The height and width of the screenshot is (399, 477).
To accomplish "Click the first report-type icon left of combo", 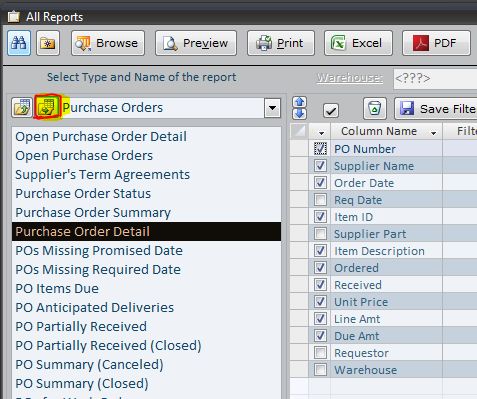I will coord(22,108).
